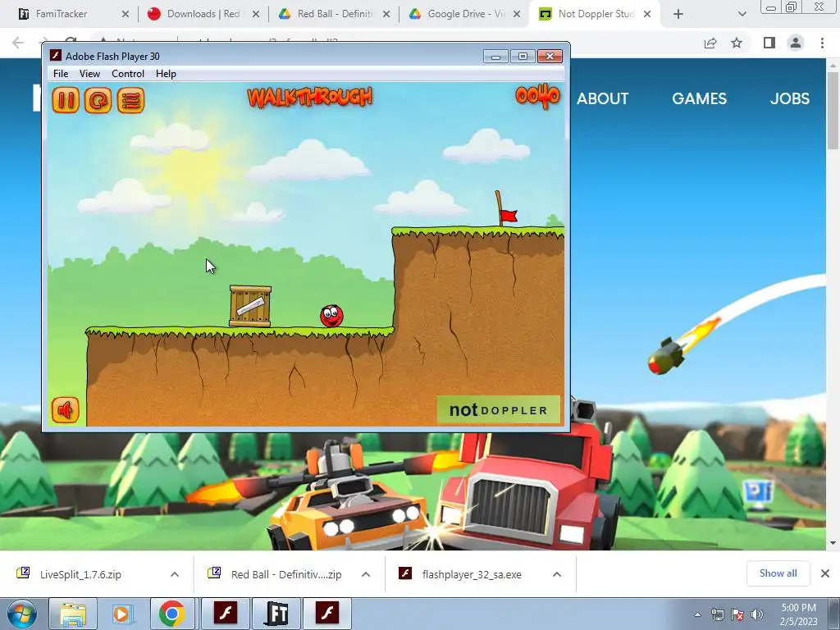Mute the game sound speaker icon
The height and width of the screenshot is (630, 840).
point(66,410)
